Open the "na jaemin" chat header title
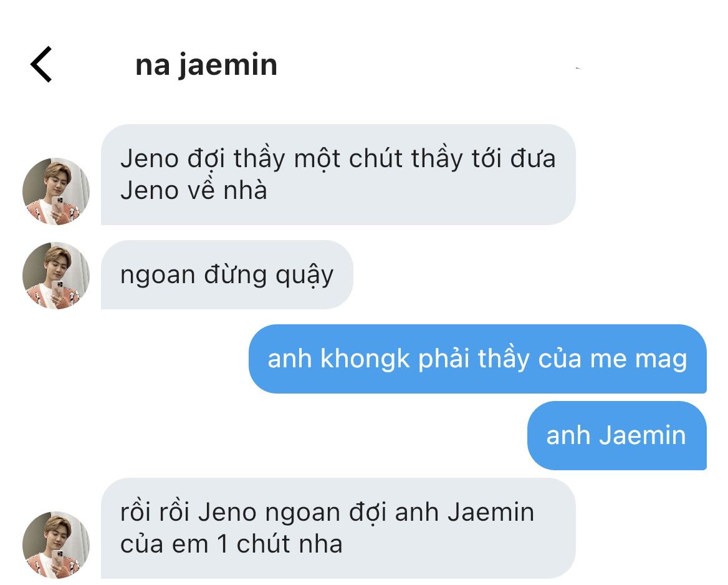Viewport: 728px width, 585px height. coord(206,65)
